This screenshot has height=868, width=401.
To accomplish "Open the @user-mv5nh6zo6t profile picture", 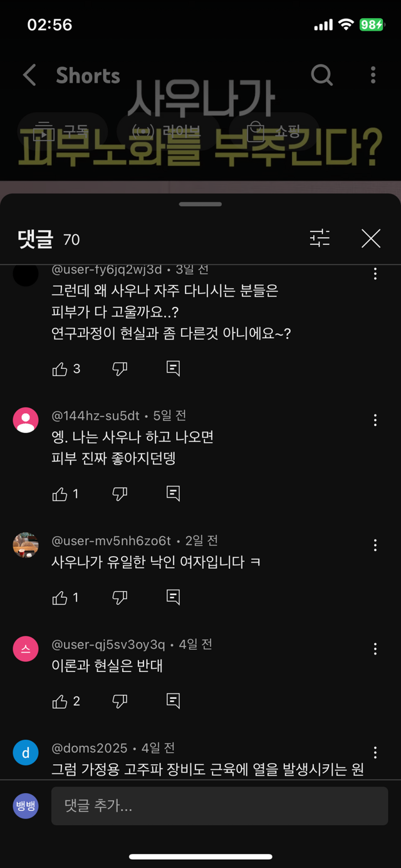I will pos(26,545).
